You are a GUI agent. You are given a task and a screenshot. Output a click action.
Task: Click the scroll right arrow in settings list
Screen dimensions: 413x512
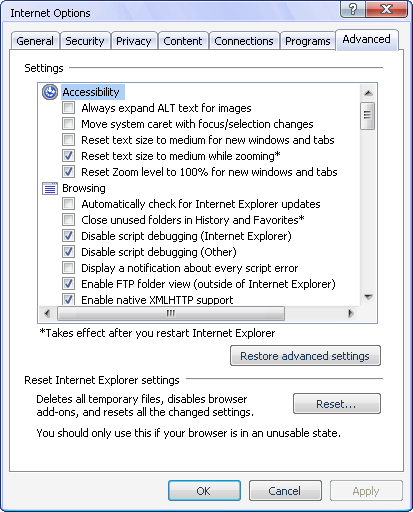(350, 314)
